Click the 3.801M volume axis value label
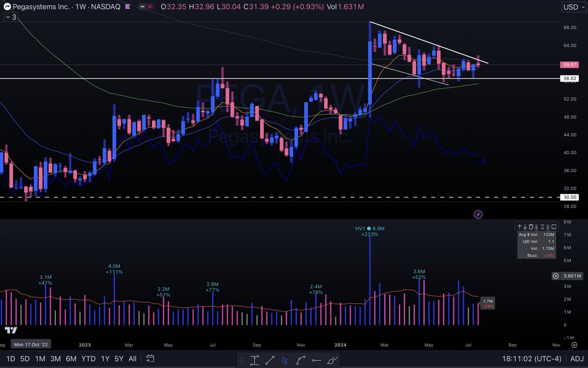This screenshot has height=368, width=588. 572,276
